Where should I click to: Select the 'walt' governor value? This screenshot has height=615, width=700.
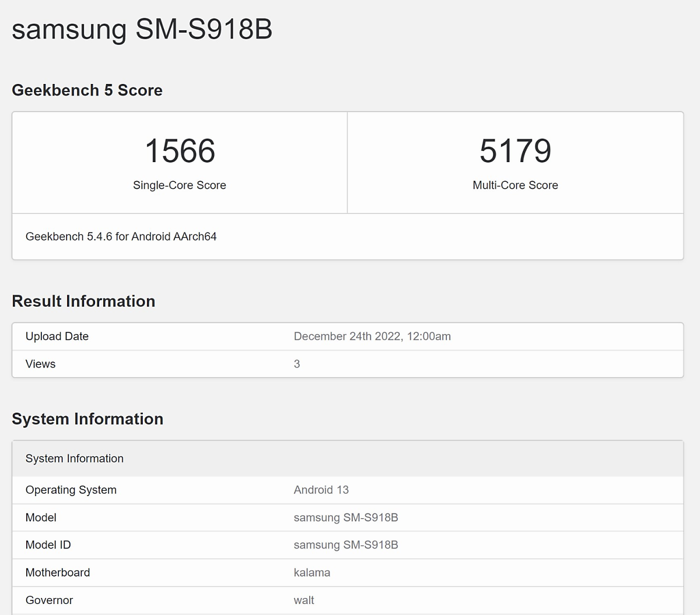(304, 600)
